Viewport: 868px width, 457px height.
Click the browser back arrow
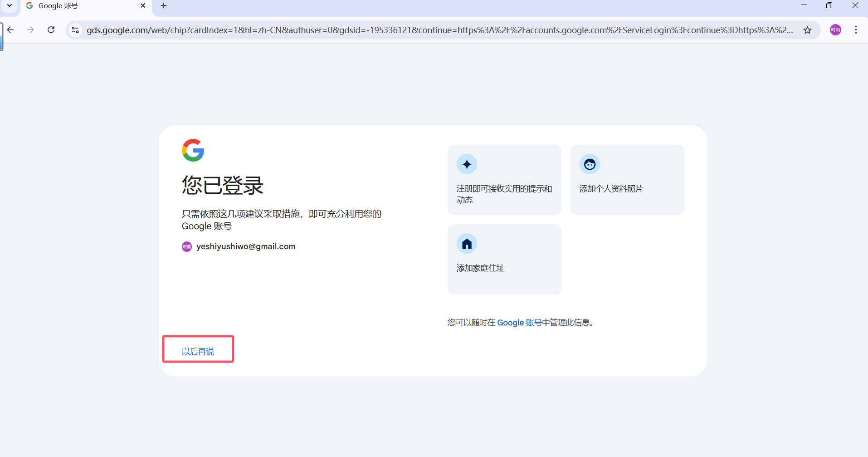point(11,30)
